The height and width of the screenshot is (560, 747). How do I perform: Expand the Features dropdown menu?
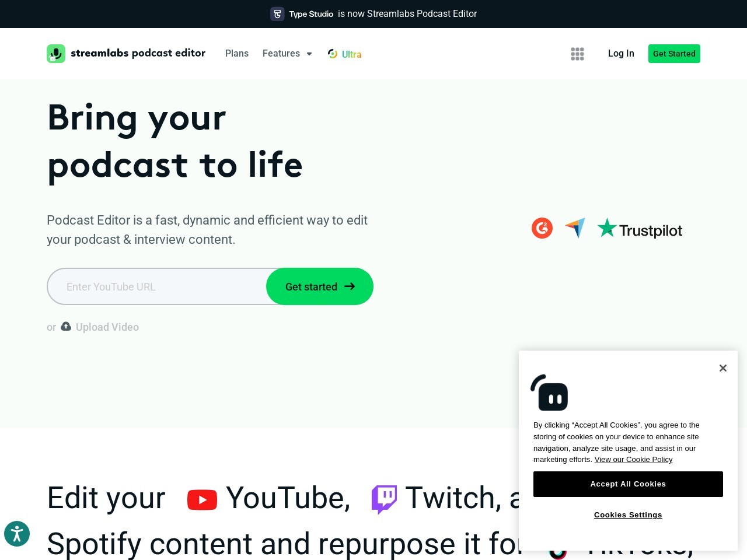point(287,54)
